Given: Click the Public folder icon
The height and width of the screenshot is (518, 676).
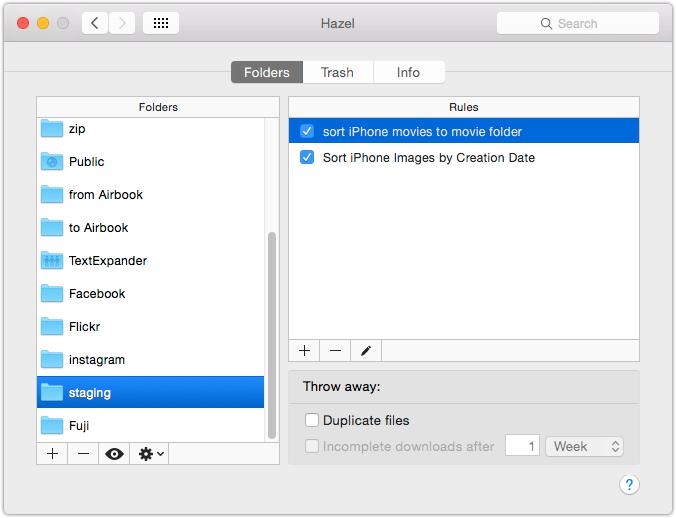Looking at the screenshot, I should pyautogui.click(x=52, y=162).
